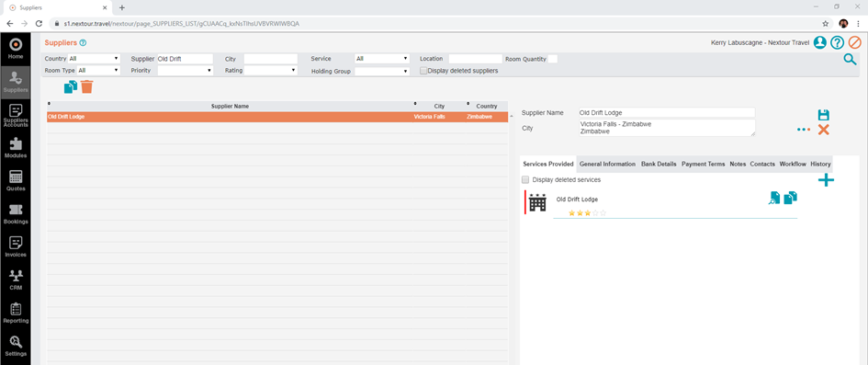This screenshot has height=365, width=868.
Task: Click the duplicate supplier icon above list
Action: (71, 87)
